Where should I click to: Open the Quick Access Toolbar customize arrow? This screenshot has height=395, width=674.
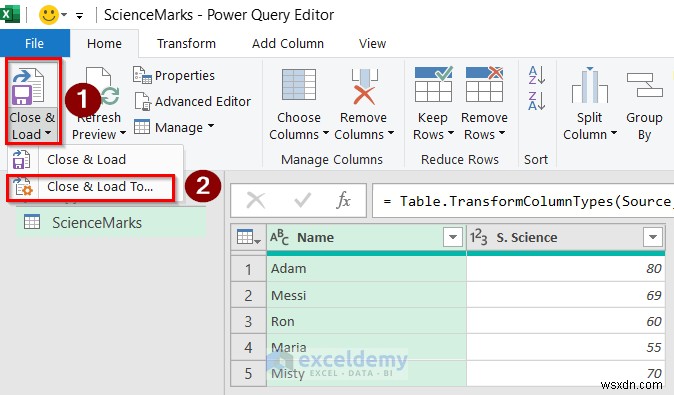(80, 16)
